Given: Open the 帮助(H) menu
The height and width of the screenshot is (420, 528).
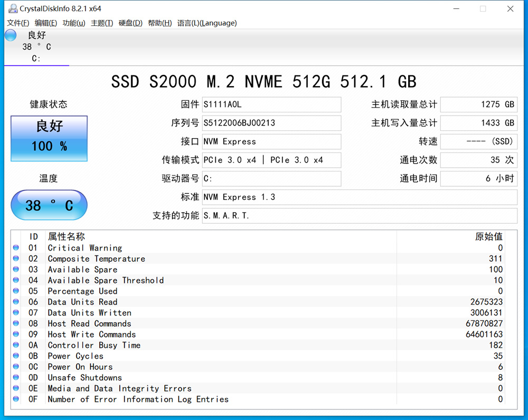Looking at the screenshot, I should [159, 23].
